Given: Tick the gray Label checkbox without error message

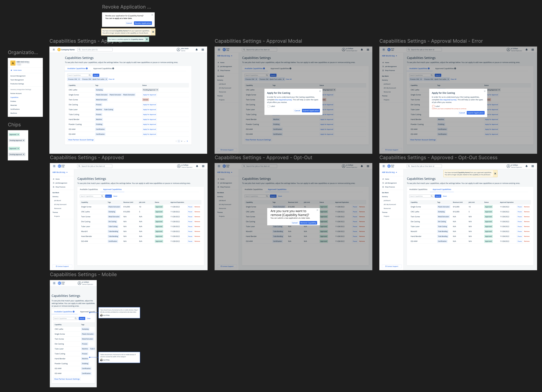Looking at the screenshot, I should (x=268, y=106).
